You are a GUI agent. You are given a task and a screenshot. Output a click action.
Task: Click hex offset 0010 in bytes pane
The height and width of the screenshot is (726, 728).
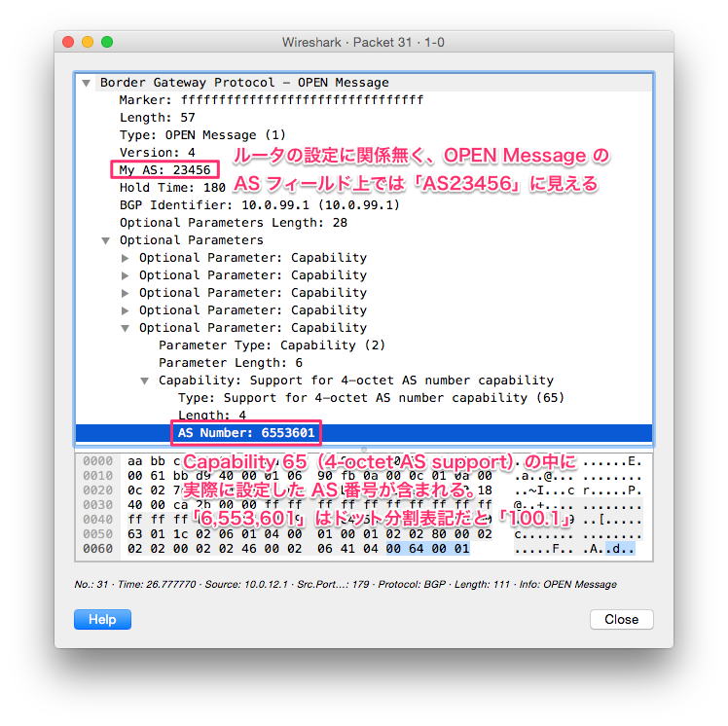[97, 476]
